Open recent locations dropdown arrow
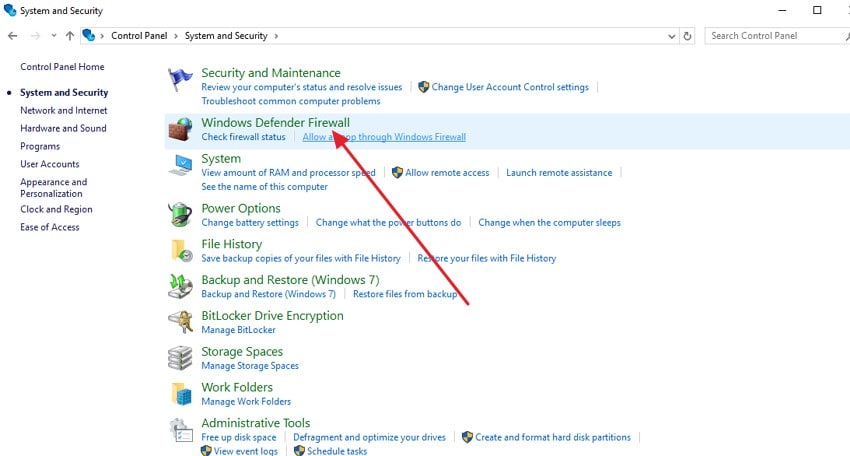850x456 pixels. click(x=54, y=36)
